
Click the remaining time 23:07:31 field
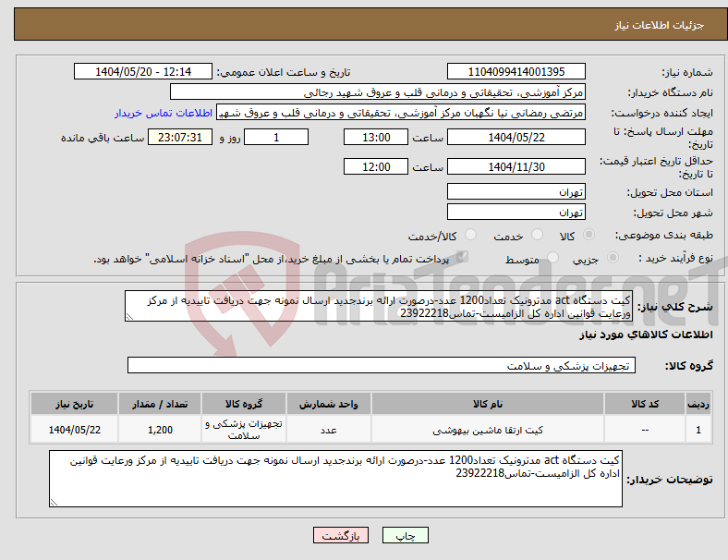(180, 137)
